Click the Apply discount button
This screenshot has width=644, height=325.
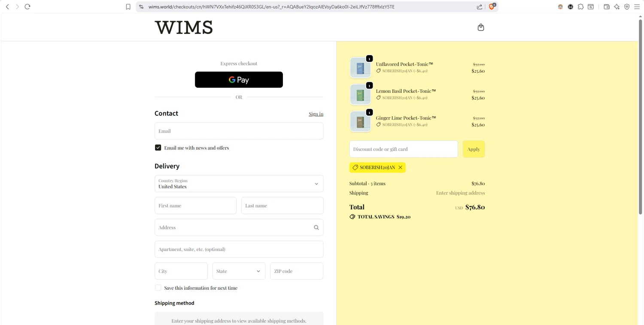coord(474,149)
